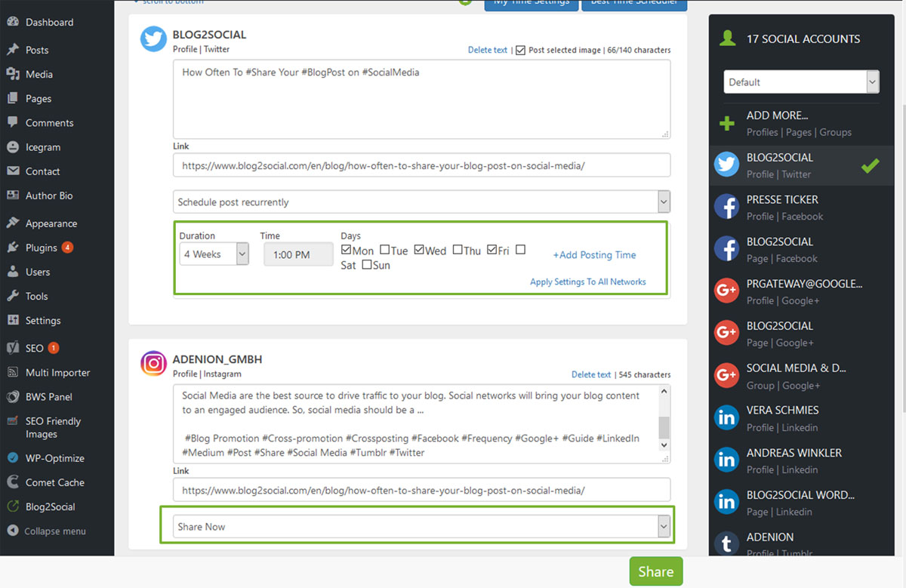
Task: Click the ADD MORE... accounts link
Action: [777, 115]
